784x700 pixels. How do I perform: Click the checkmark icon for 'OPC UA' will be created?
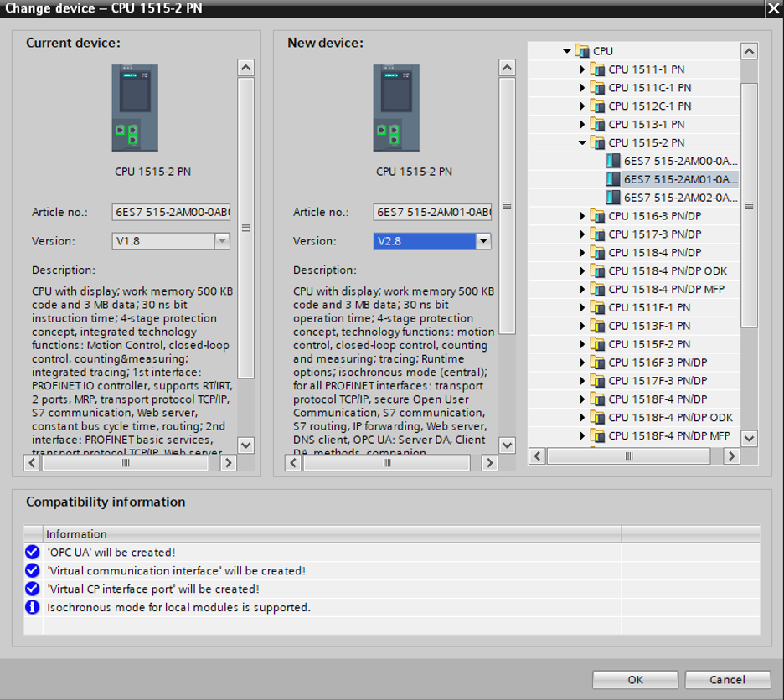[33, 552]
